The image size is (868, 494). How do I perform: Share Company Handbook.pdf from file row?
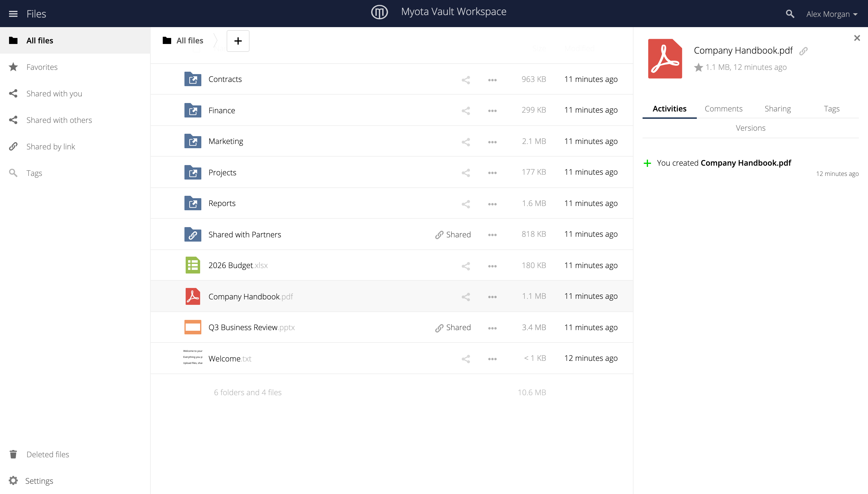tap(466, 297)
